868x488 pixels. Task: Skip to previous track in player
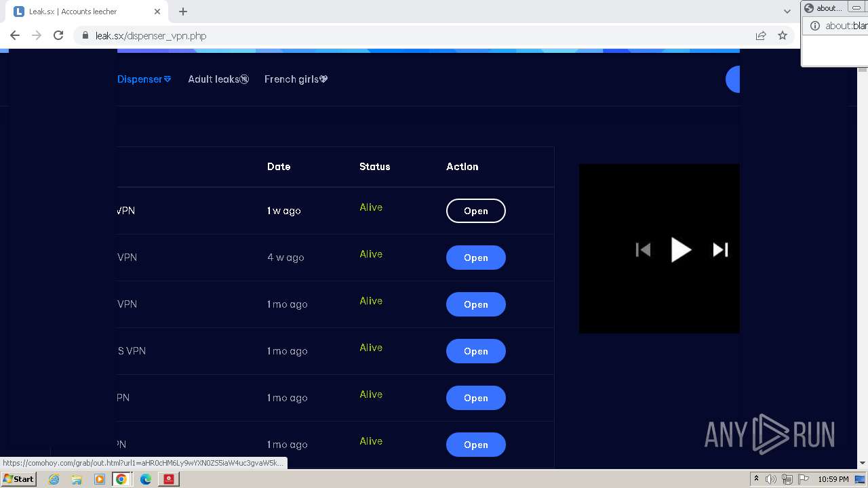[643, 250]
